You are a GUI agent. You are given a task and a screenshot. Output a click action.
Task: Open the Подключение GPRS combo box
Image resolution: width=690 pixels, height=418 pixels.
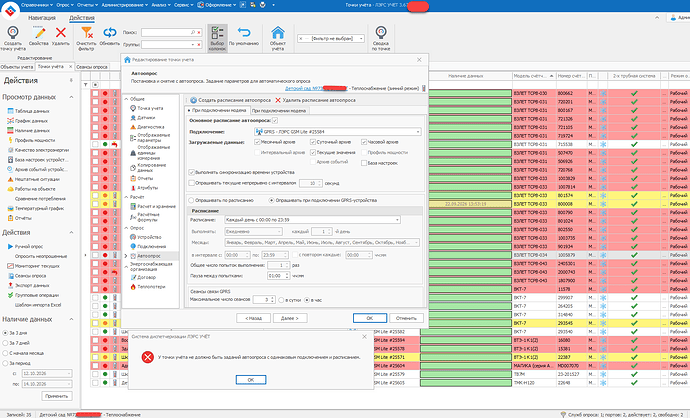point(338,132)
